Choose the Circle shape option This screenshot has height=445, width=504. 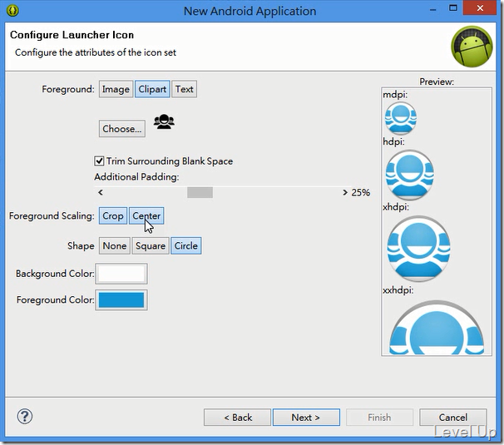[x=186, y=246]
